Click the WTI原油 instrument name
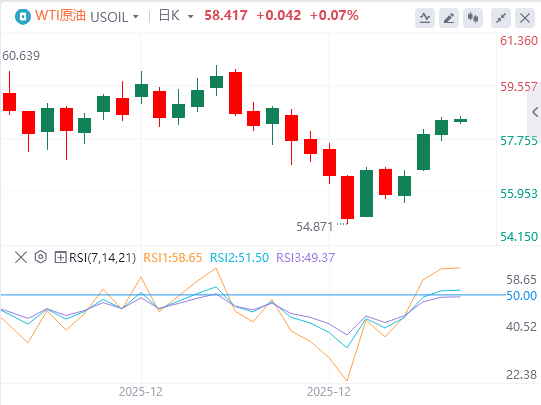Viewport: 541px width, 405px height. tap(60, 16)
